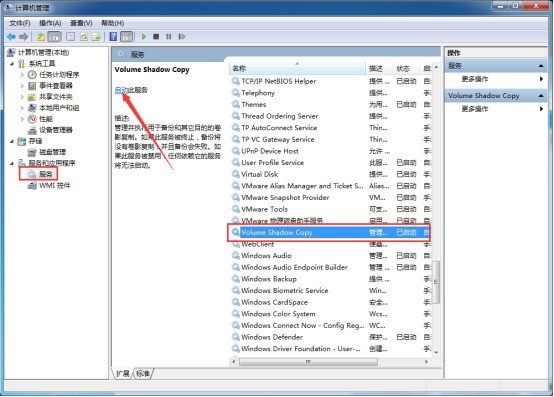Screen dimensions: 554x397
Task: Click the 启动 link for this service
Action: point(121,90)
